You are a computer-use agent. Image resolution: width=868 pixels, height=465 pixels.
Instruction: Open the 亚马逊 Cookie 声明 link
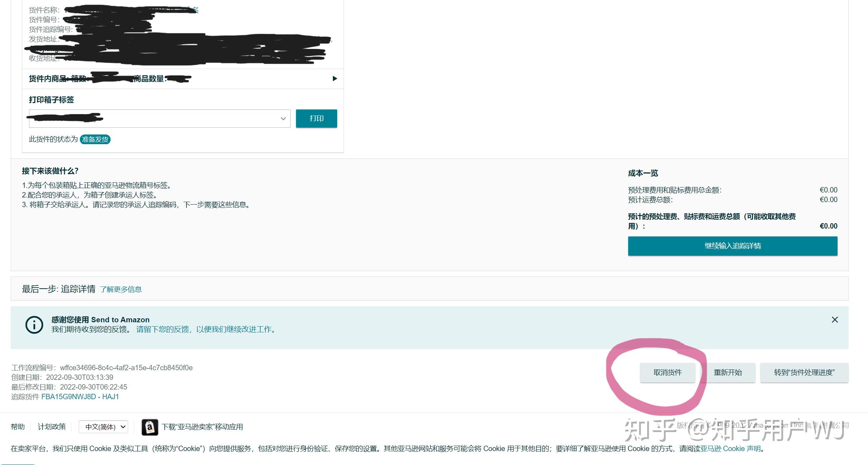point(731,449)
